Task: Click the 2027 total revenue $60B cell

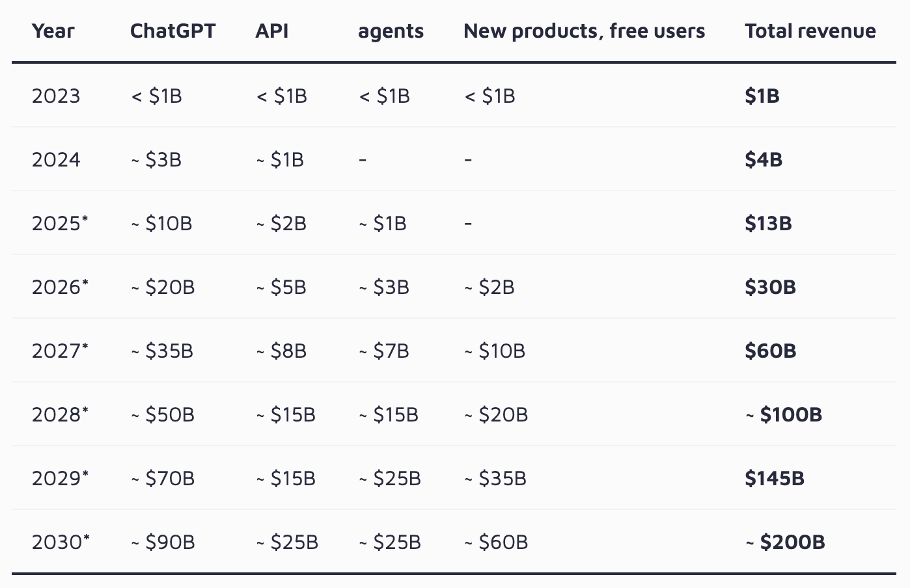Action: 770,351
